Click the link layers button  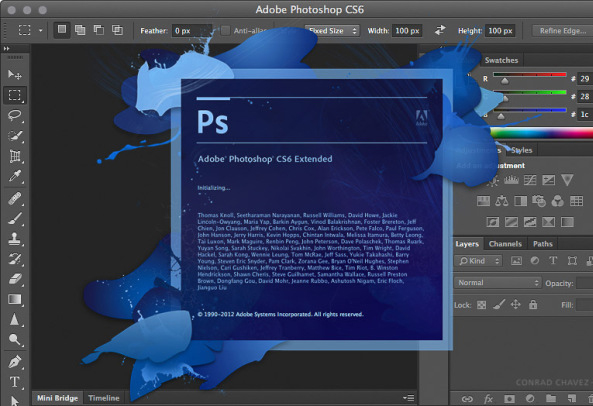[467, 398]
